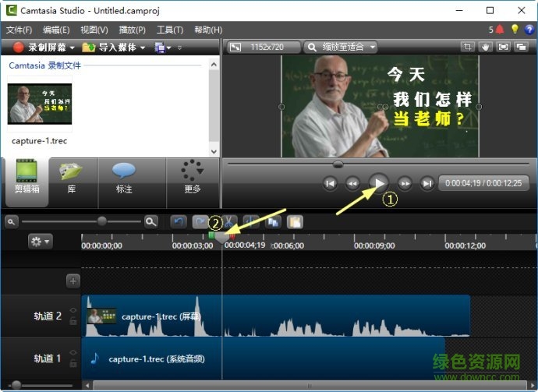Image resolution: width=538 pixels, height=392 pixels.
Task: Select the crop tool icon above preview
Action: pyautogui.click(x=468, y=47)
